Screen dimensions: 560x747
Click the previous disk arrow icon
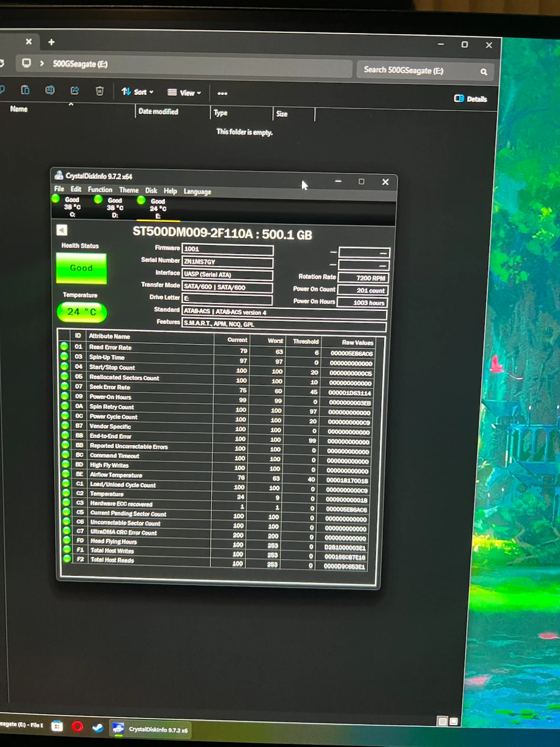pyautogui.click(x=62, y=230)
